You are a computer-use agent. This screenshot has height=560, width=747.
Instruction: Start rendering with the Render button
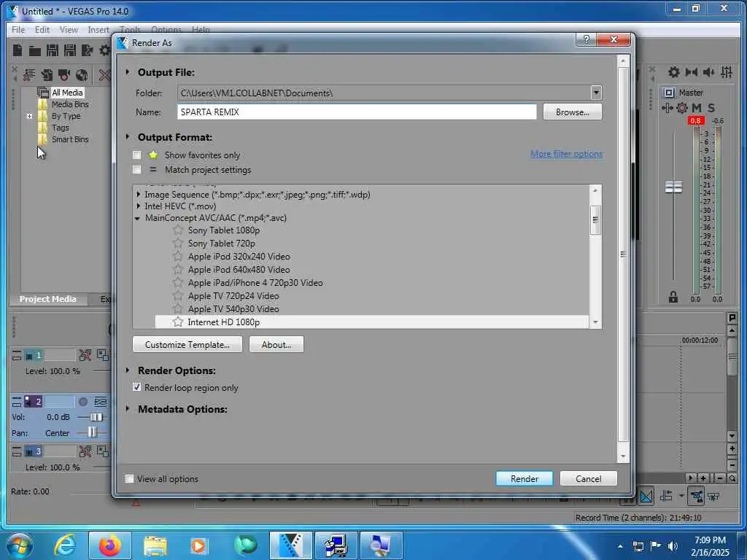click(x=524, y=478)
